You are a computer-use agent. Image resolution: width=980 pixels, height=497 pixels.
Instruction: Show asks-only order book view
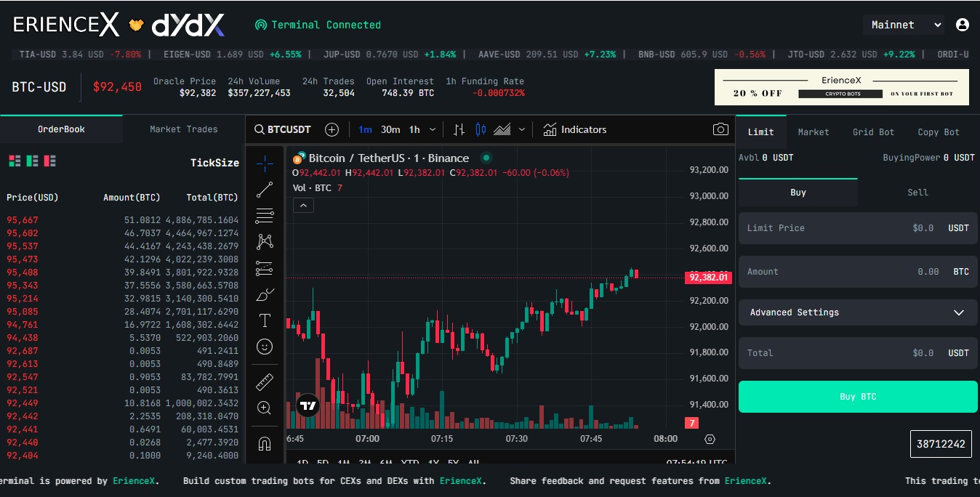pos(49,161)
